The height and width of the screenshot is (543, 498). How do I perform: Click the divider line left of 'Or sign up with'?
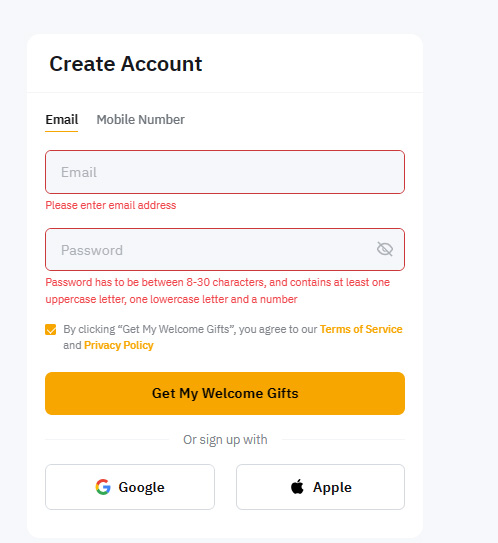(x=107, y=439)
